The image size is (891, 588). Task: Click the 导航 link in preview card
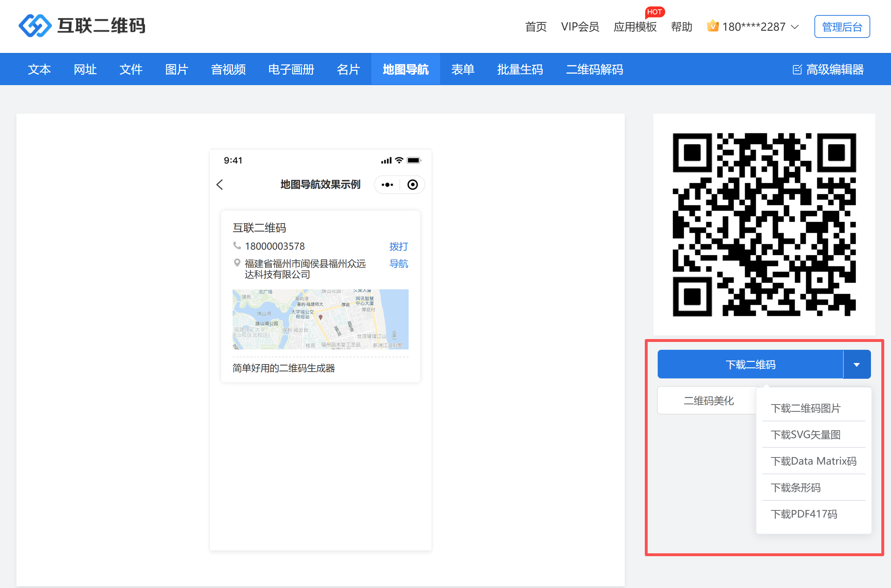click(x=398, y=264)
